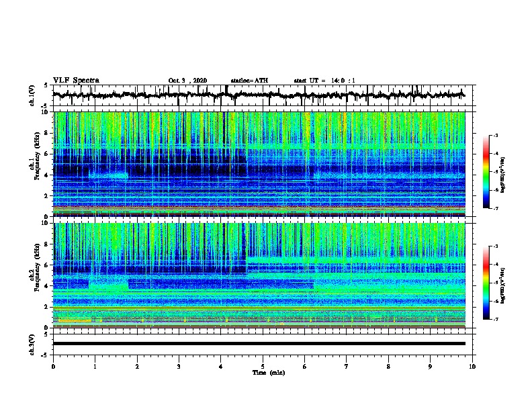Click time axis tick label "5"

263,367
